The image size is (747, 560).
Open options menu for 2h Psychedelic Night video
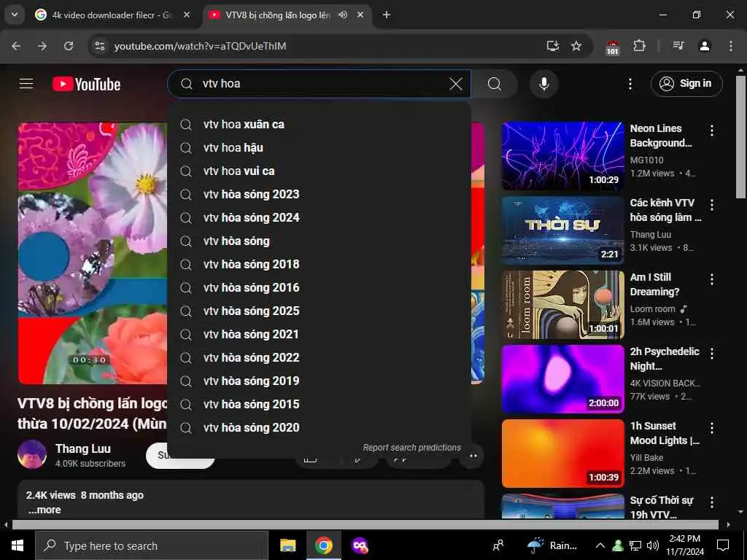coord(712,354)
